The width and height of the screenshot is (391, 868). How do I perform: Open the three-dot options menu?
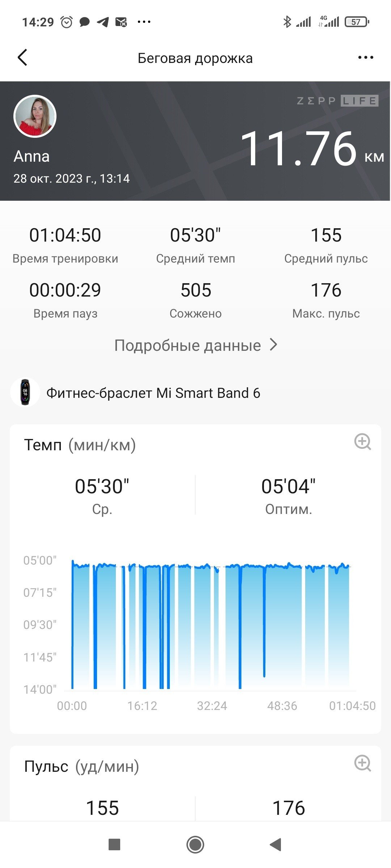tap(365, 58)
